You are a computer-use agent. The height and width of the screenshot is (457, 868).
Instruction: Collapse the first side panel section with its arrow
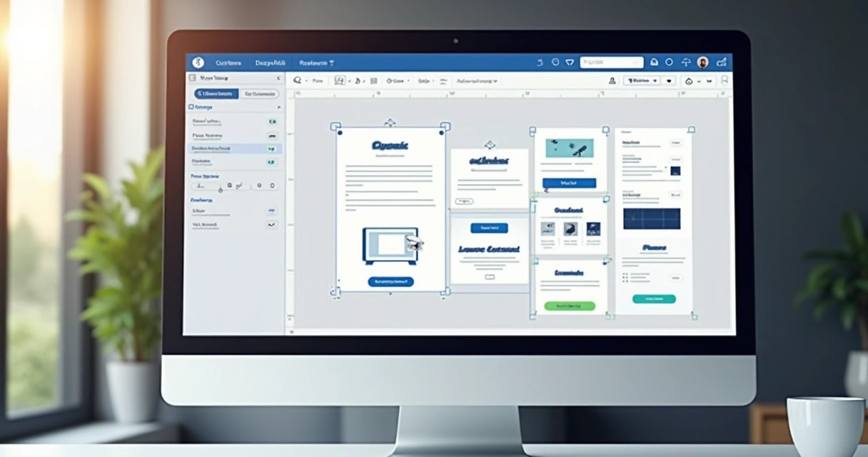pos(279,107)
